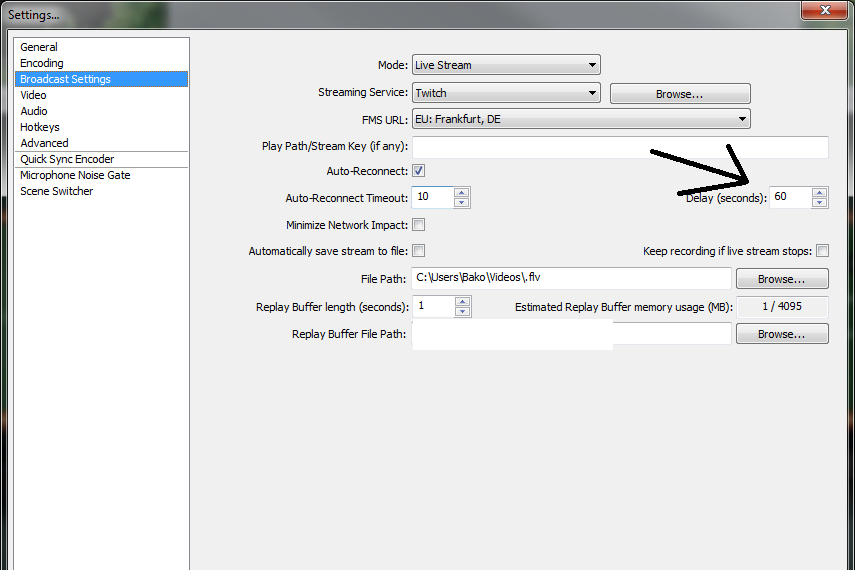855x570 pixels.
Task: Click the Auto-Reconnect Timeout value field
Action: click(x=433, y=197)
